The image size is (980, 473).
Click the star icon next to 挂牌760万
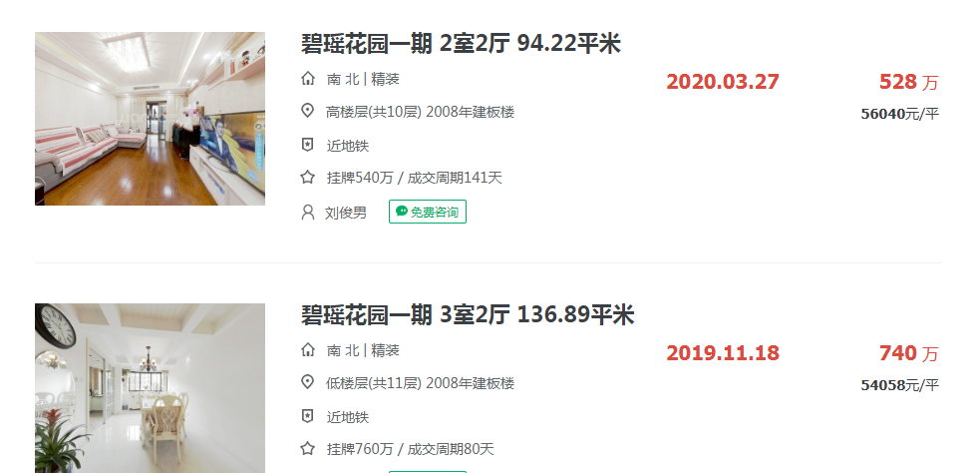click(308, 449)
